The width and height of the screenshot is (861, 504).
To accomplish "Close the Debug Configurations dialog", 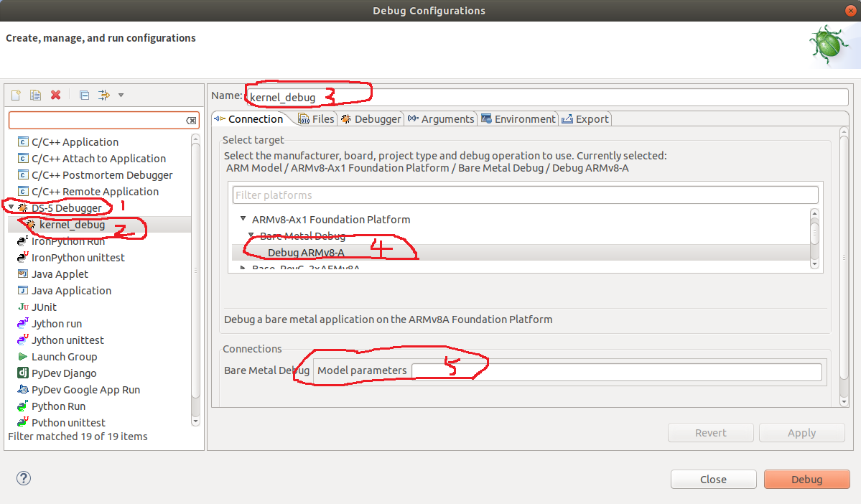I will tap(712, 479).
